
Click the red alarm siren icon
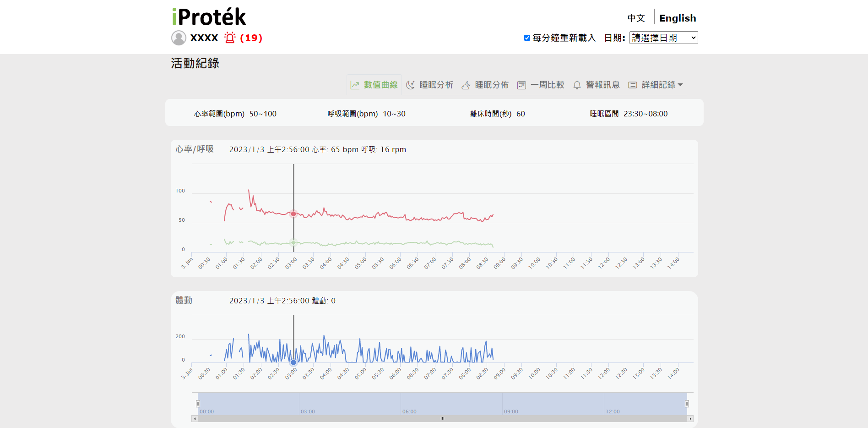(x=230, y=38)
